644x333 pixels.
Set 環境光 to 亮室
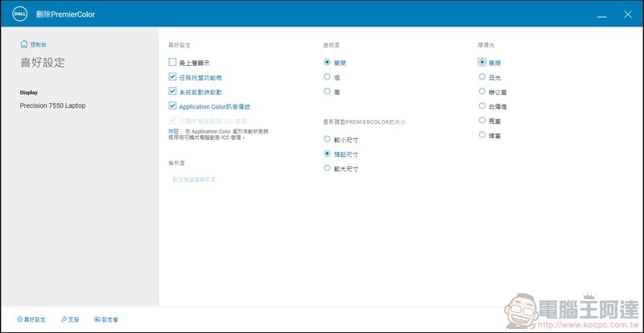(482, 121)
